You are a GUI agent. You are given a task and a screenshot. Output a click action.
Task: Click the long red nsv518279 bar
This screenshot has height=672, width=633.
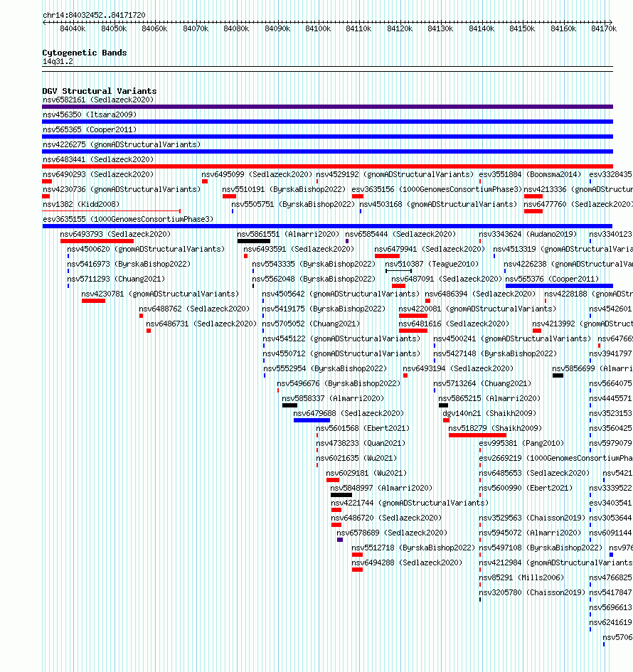[x=477, y=435]
